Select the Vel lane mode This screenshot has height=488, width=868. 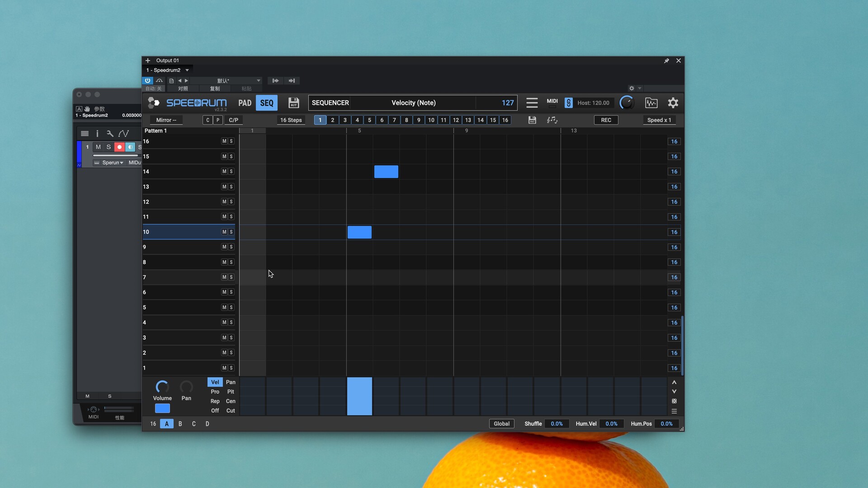tap(215, 382)
